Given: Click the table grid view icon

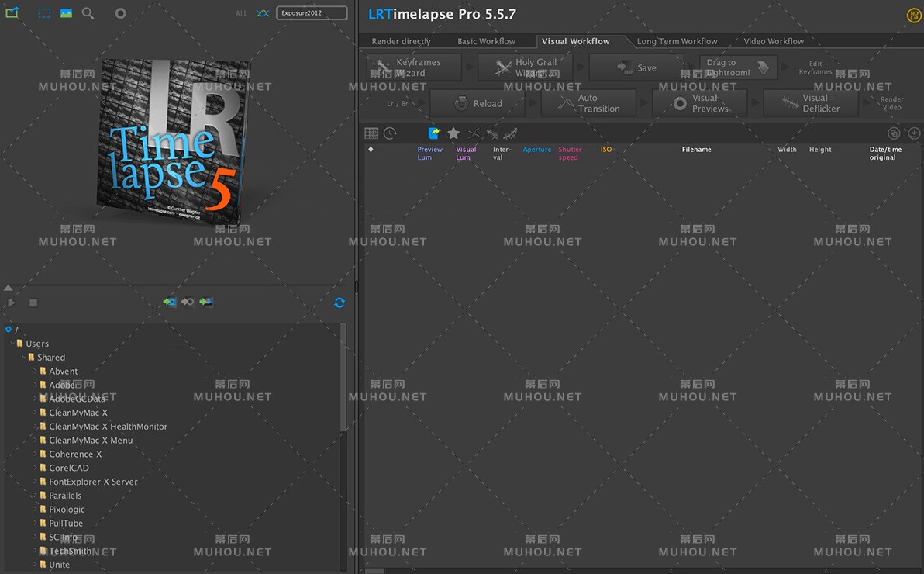Looking at the screenshot, I should [371, 134].
